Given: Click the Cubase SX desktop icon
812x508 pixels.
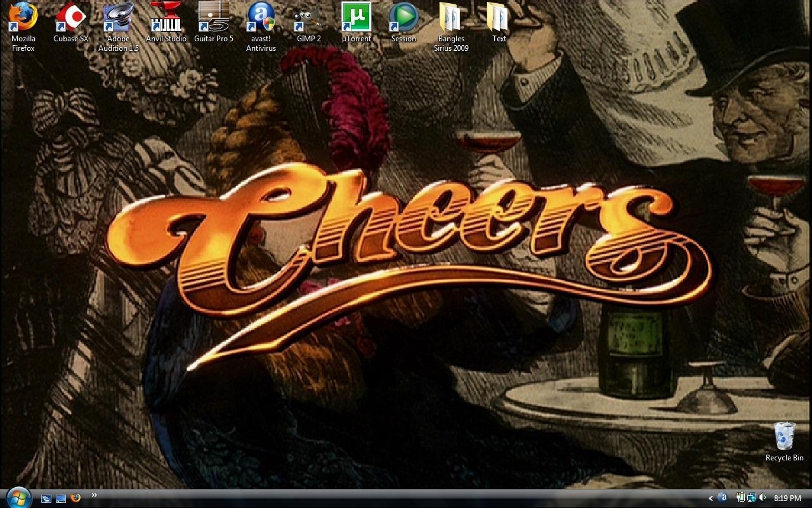Looking at the screenshot, I should pyautogui.click(x=70, y=18).
